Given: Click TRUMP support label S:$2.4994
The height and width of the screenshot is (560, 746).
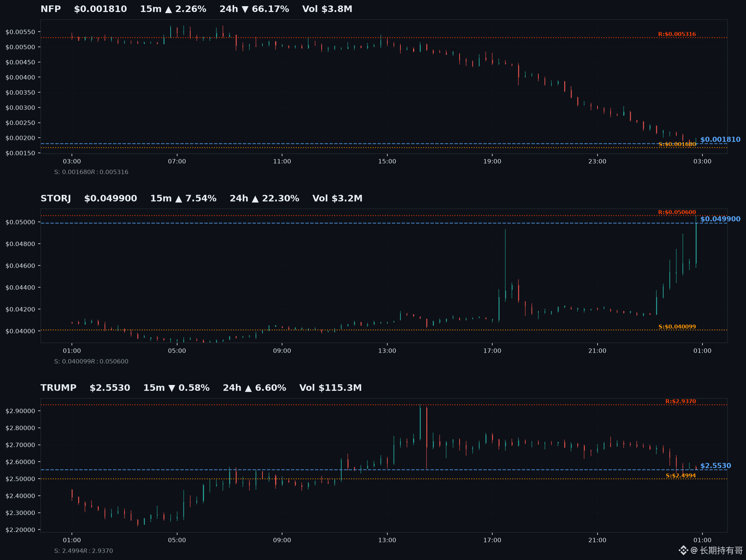Looking at the screenshot, I should (681, 475).
